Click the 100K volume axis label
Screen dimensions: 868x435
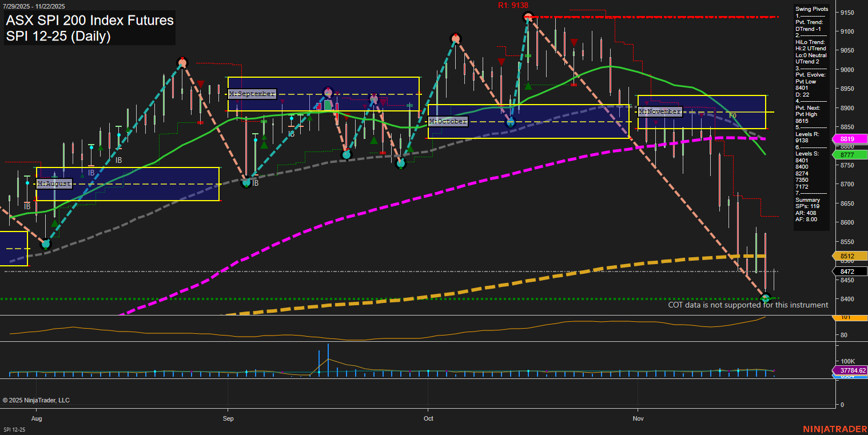(x=847, y=362)
